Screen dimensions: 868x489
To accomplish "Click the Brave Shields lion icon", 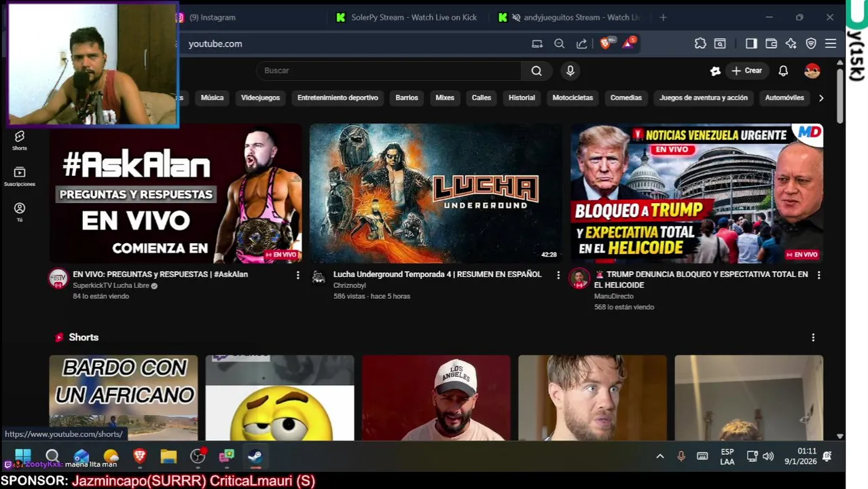I will 606,43.
